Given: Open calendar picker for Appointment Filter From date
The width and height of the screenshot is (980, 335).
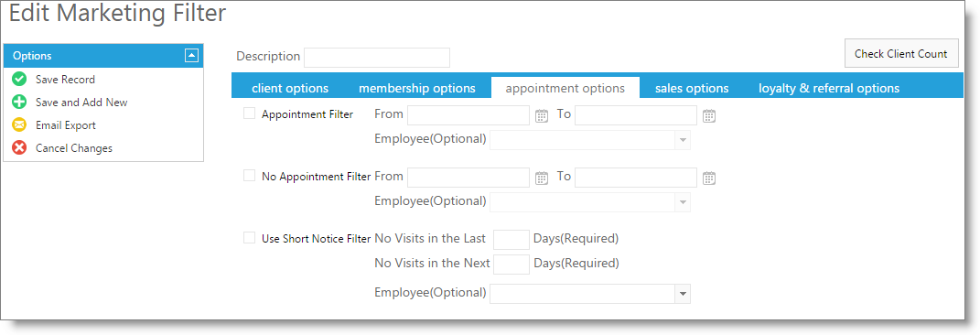Looking at the screenshot, I should click(542, 115).
